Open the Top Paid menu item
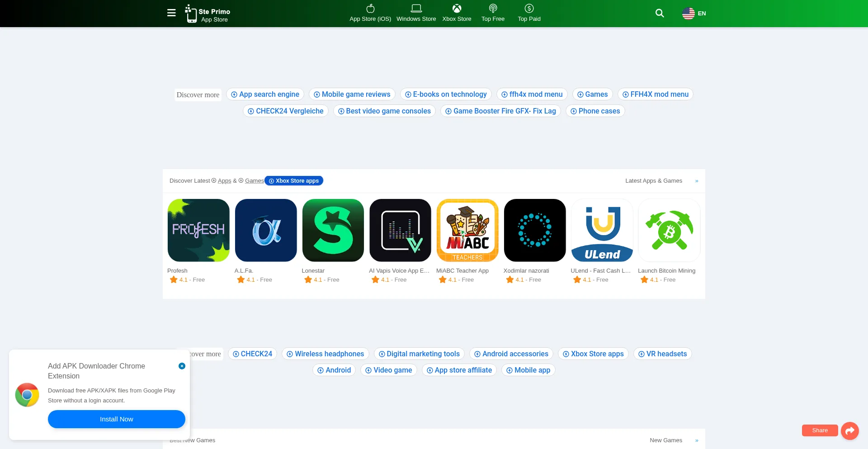868x449 pixels. (529, 13)
